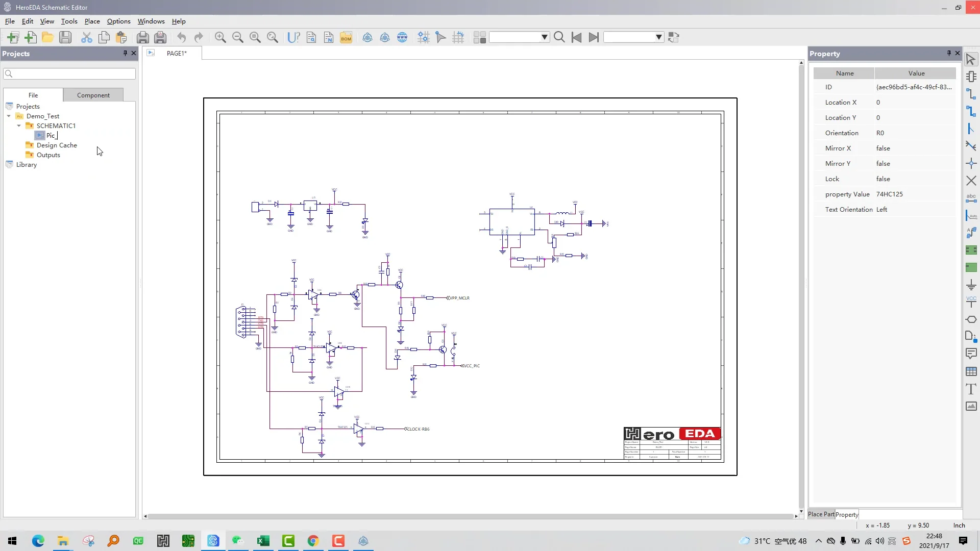Collapse the Demo_Test project node
This screenshot has height=551, width=980.
click(9, 116)
